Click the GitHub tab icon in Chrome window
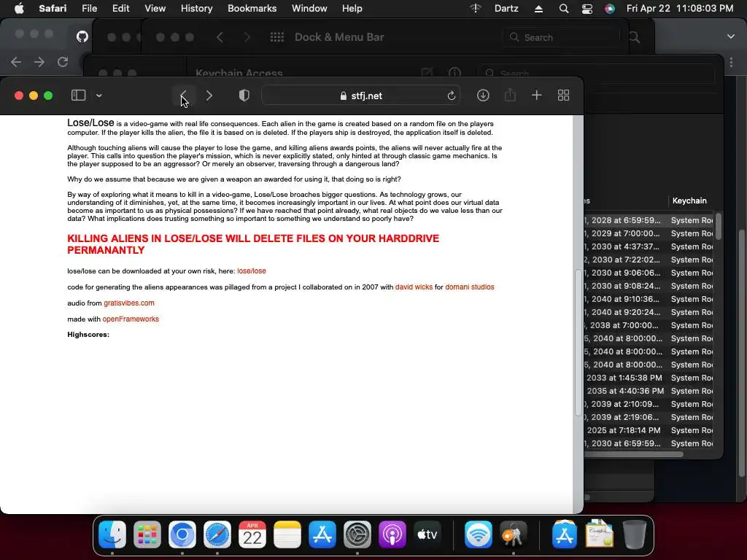Viewport: 747px width, 560px height. [82, 36]
